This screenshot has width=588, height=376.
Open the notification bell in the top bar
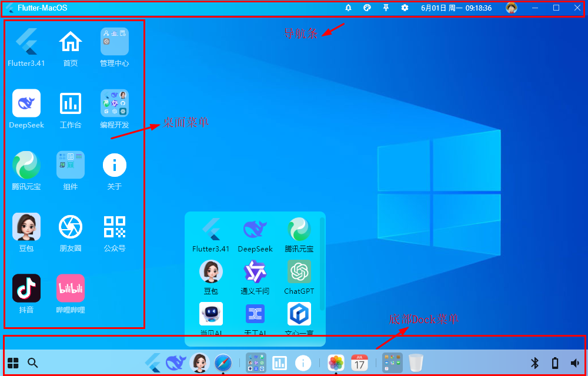pyautogui.click(x=348, y=8)
